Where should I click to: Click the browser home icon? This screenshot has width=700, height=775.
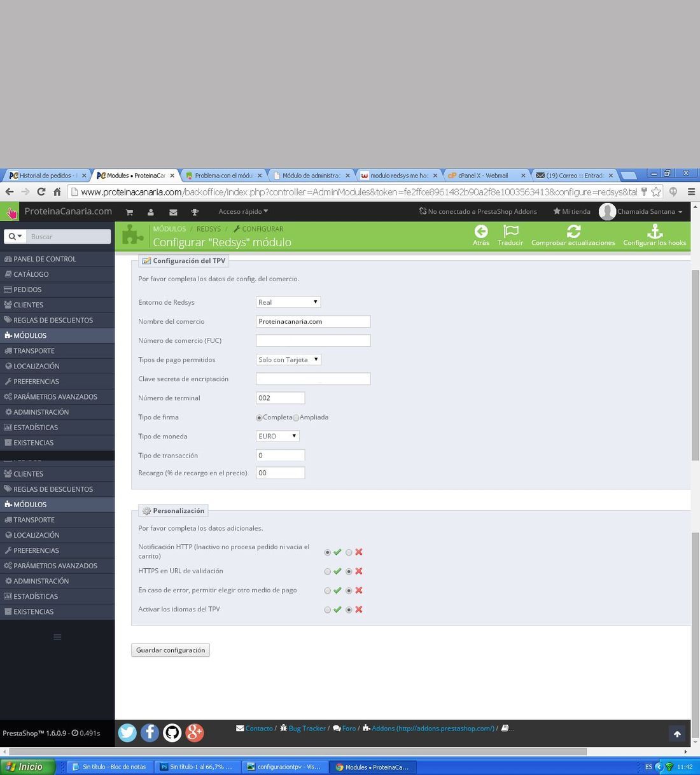tap(57, 192)
